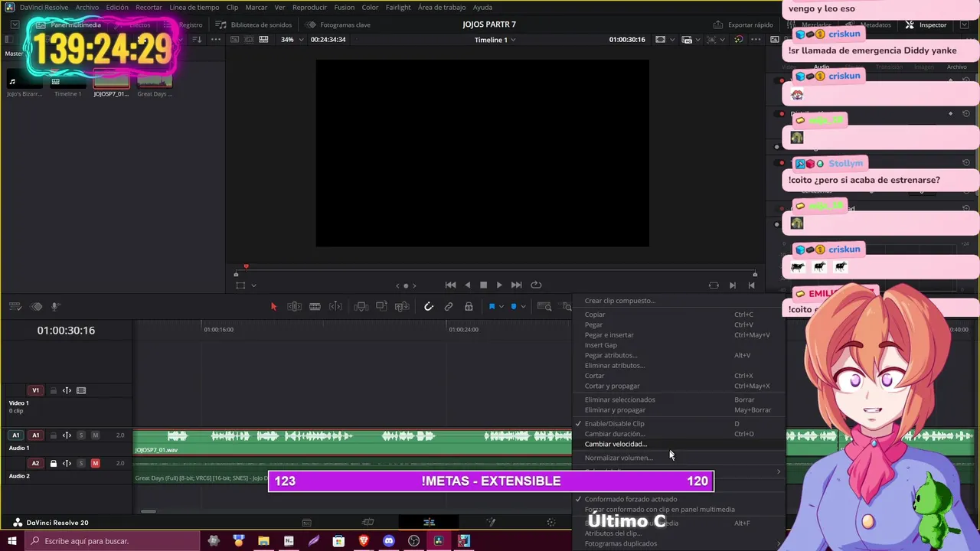Open the Línea de tiempo menu
The image size is (980, 551).
(x=194, y=7)
